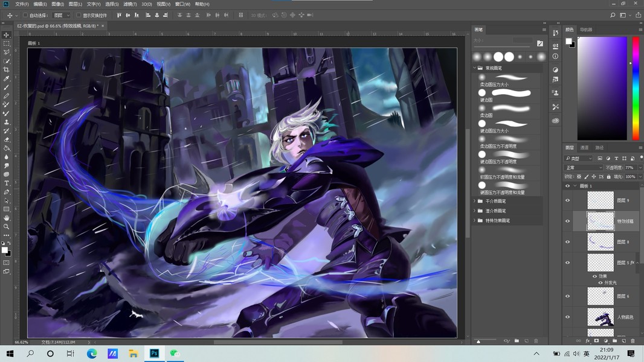Image resolution: width=644 pixels, height=362 pixels.
Task: Open the 滤镜(T) menu
Action: pyautogui.click(x=130, y=4)
